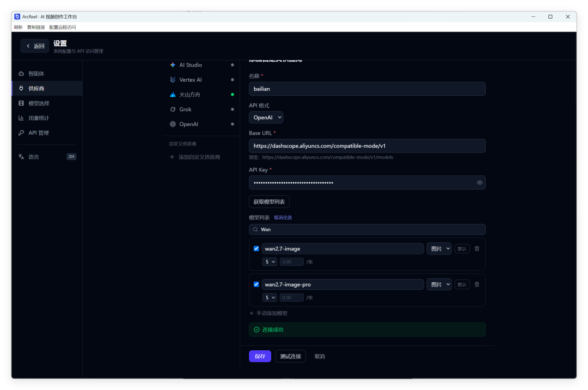Uncheck the wan2.7-image-pro checkbox
The height and width of the screenshot is (390, 588).
pyautogui.click(x=256, y=284)
